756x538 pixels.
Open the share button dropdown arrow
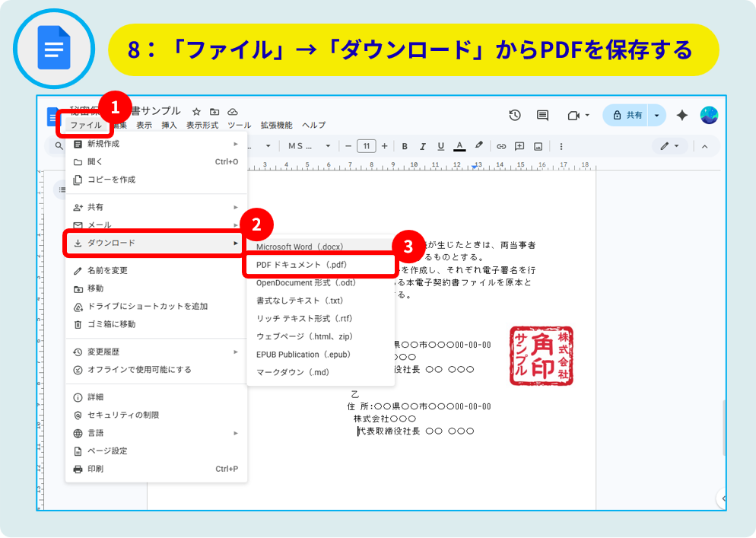pos(657,115)
